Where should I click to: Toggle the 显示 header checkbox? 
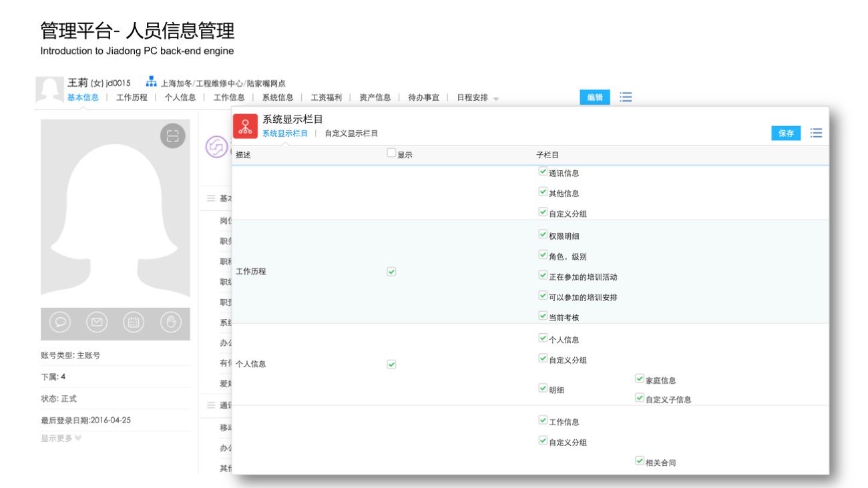pyautogui.click(x=392, y=153)
